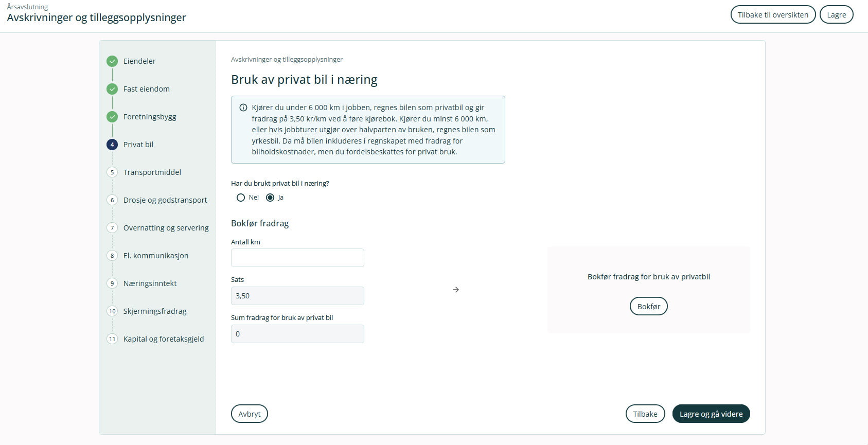Click step 5 circle for Transportmiddel

[112, 172]
